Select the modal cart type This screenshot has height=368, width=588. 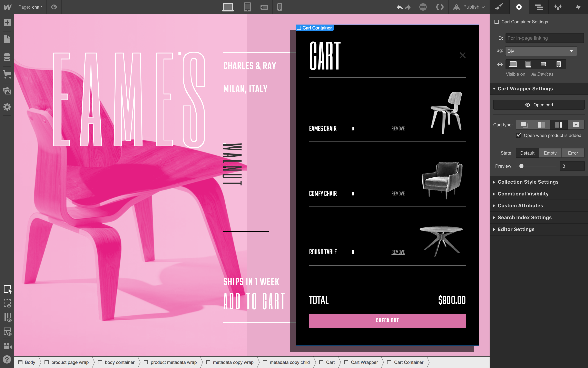524,125
